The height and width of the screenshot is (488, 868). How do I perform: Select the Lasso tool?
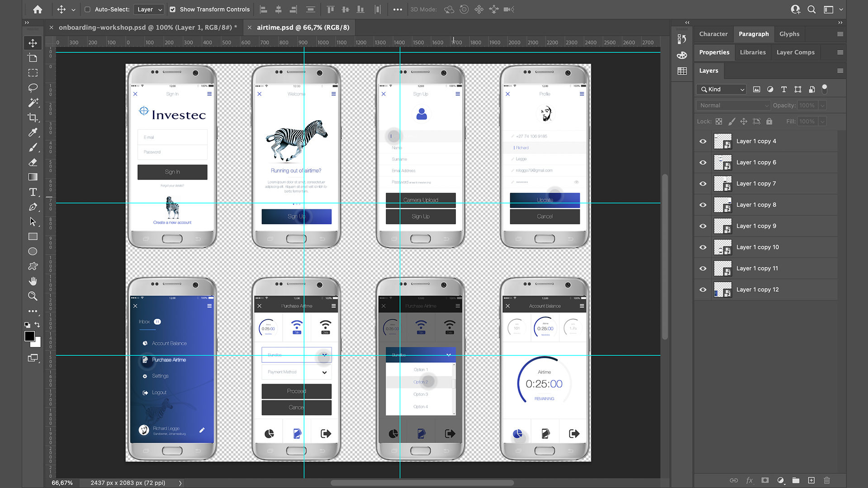click(33, 87)
